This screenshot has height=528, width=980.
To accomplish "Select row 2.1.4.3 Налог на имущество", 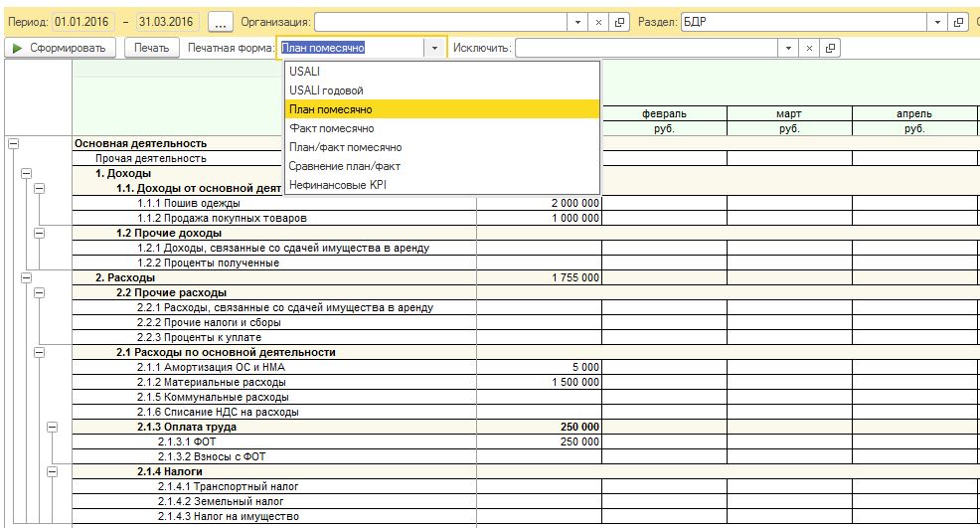I will (274, 517).
